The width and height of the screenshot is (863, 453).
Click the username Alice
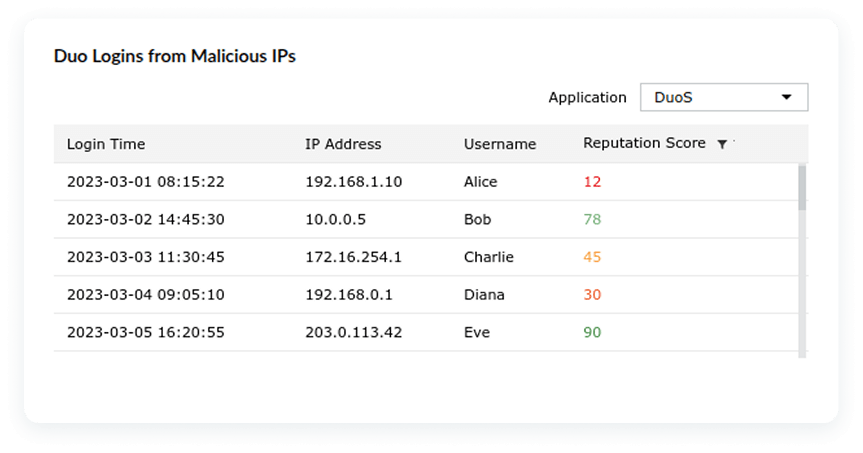pos(480,182)
